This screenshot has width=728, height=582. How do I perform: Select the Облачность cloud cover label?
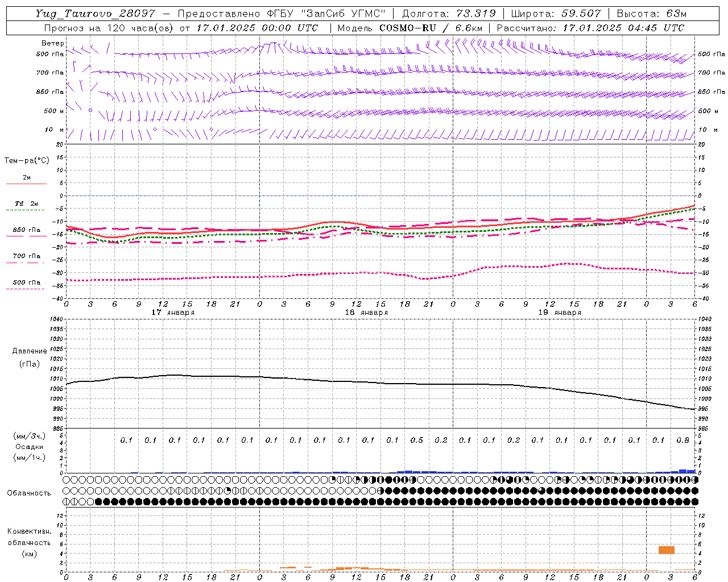tap(29, 493)
